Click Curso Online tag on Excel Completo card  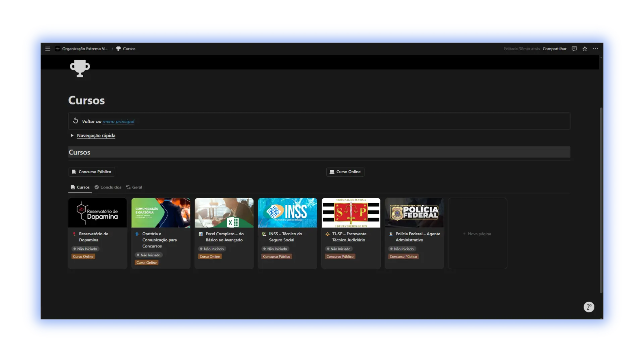tap(210, 256)
